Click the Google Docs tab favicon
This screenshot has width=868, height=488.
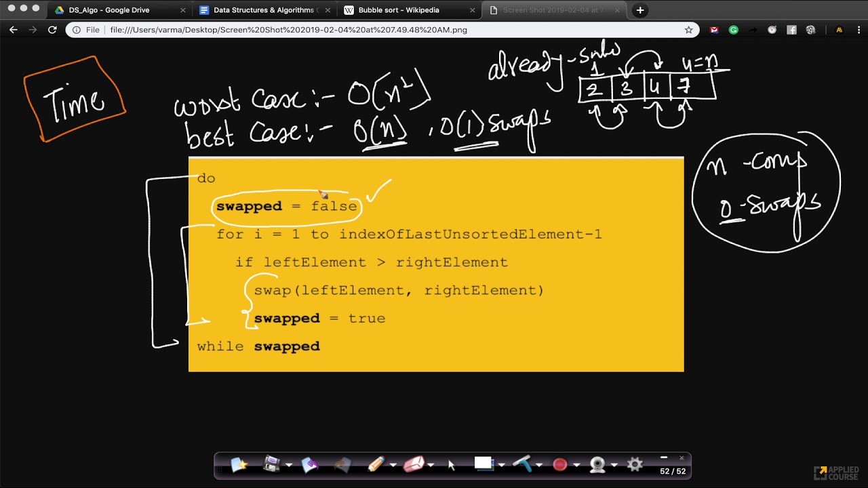click(x=204, y=10)
